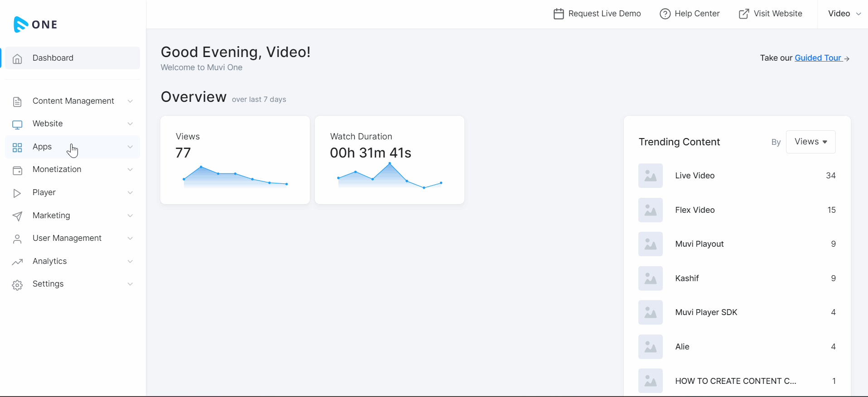Screen dimensions: 868x397
Task: Expand the Settings chevron
Action: pyautogui.click(x=130, y=284)
